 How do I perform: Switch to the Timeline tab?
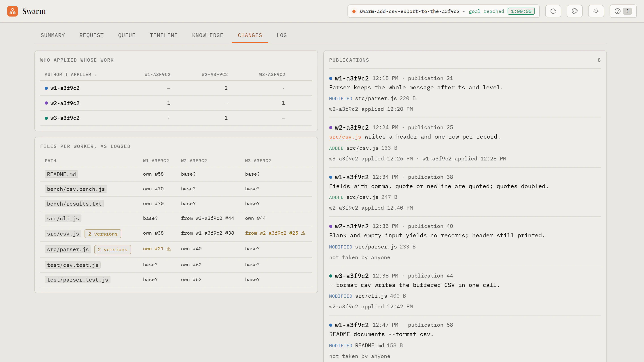tap(164, 35)
